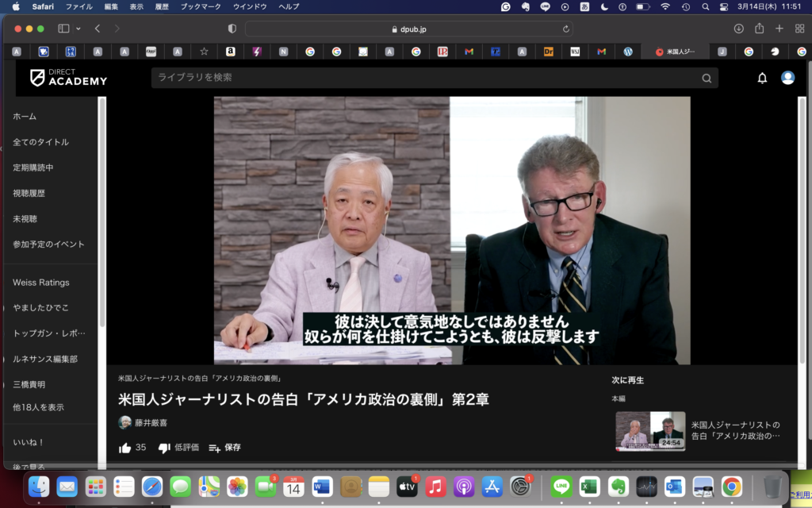The width and height of the screenshot is (812, 508).
Task: Open the 履歴 menu in the menu bar
Action: click(x=161, y=6)
